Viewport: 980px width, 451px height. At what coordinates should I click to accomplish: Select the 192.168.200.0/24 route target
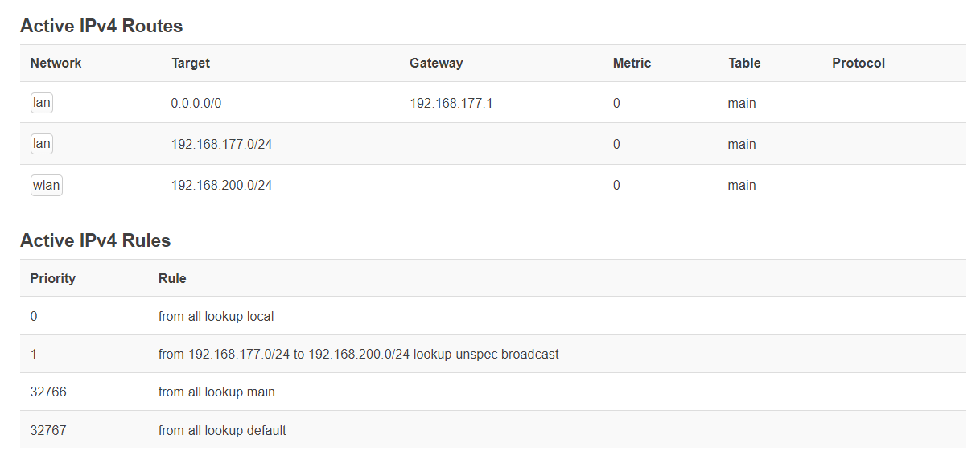(x=221, y=185)
